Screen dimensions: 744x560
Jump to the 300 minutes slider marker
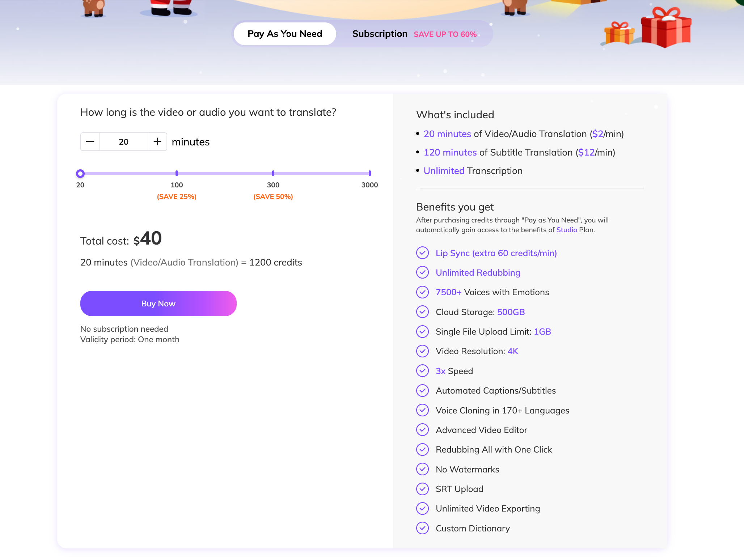pyautogui.click(x=273, y=174)
